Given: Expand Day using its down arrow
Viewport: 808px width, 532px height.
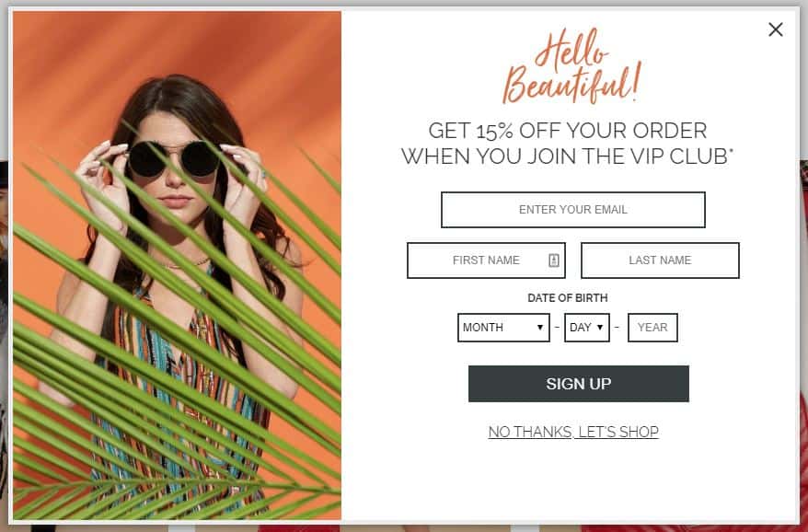Looking at the screenshot, I should (600, 328).
